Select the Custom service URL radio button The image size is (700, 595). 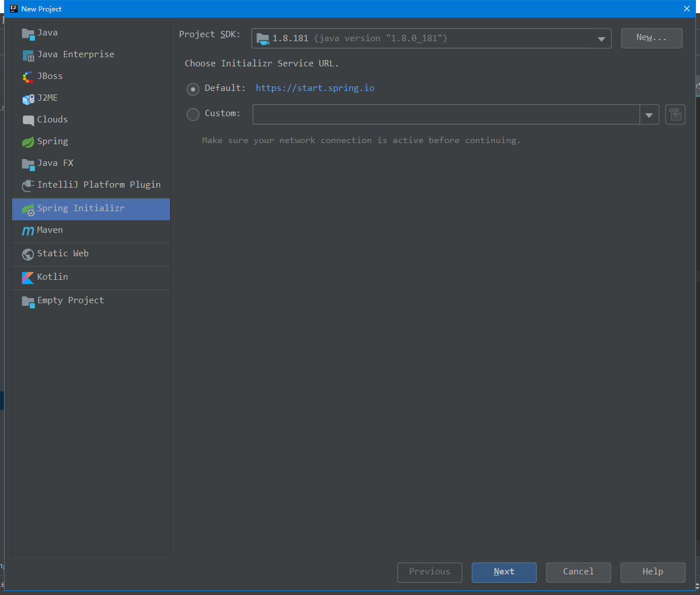[x=193, y=114]
